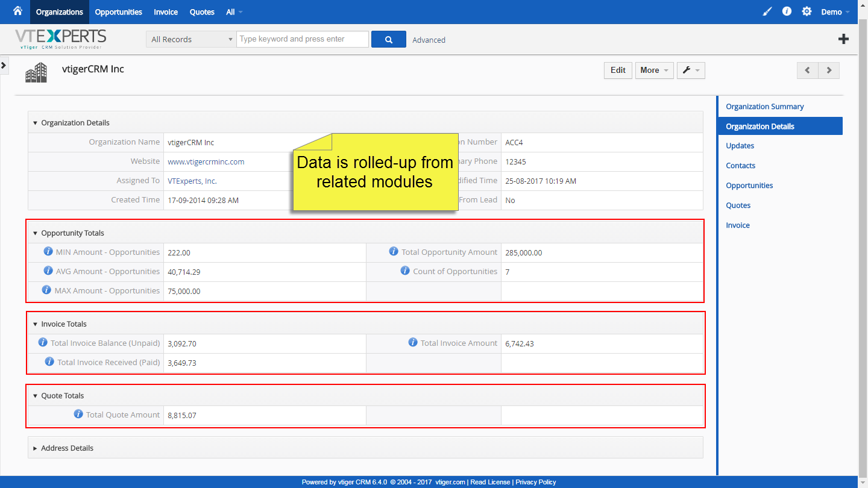Click the 75,000.00 max amount value
Image resolution: width=868 pixels, height=488 pixels.
click(x=184, y=292)
